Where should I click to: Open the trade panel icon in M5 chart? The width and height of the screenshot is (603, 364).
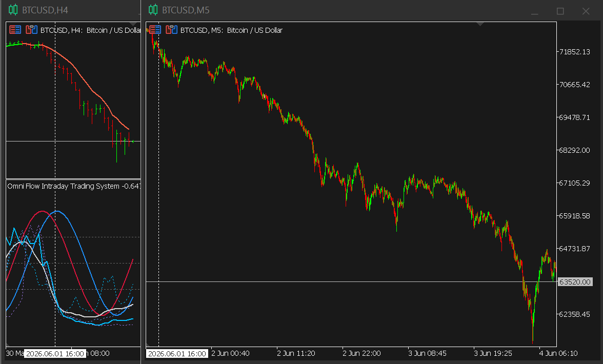point(171,30)
